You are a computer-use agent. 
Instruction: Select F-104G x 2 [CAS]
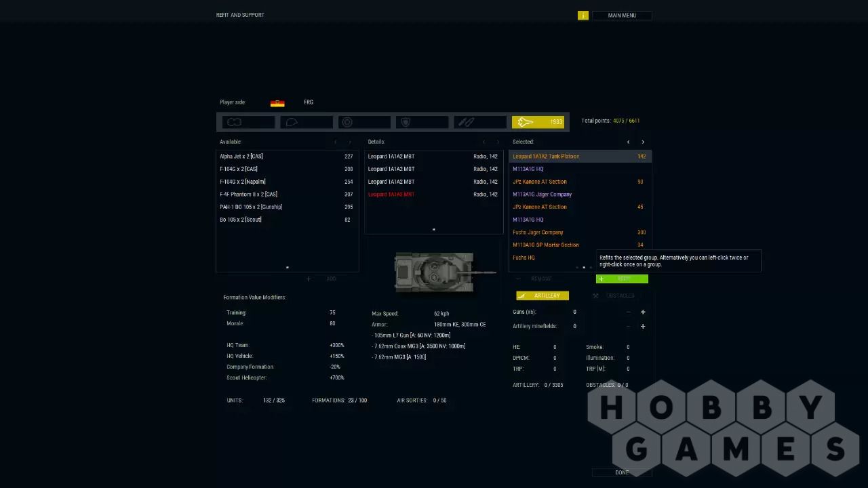pyautogui.click(x=287, y=169)
